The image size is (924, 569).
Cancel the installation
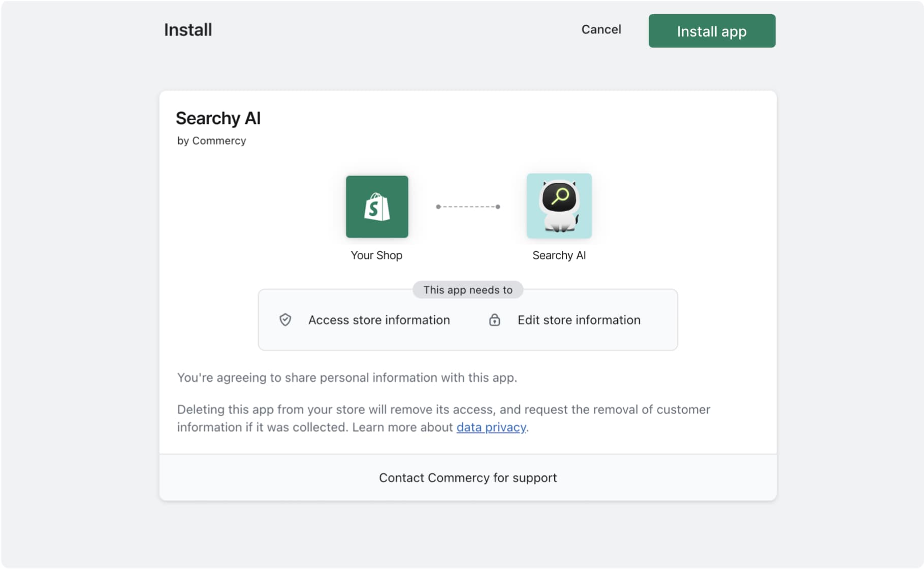coord(601,29)
